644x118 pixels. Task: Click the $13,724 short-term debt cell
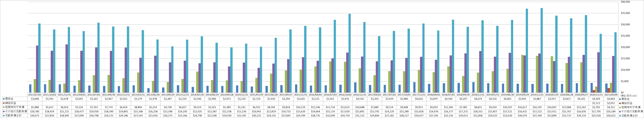point(331,107)
